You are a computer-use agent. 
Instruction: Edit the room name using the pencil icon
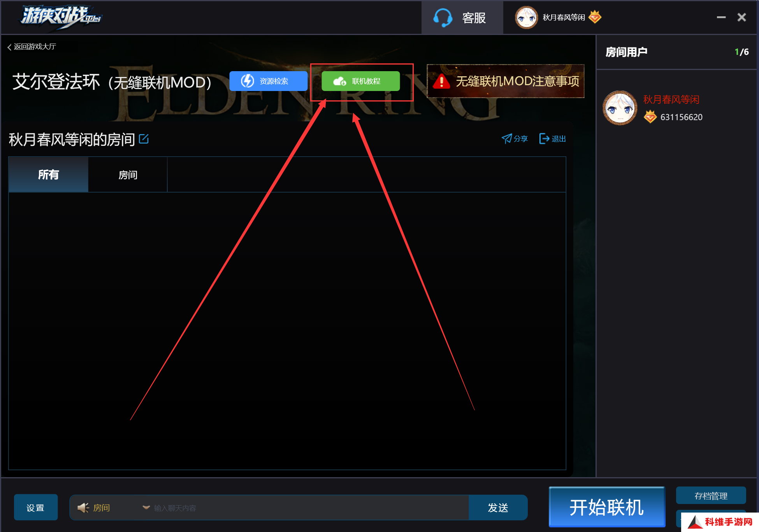(x=144, y=139)
